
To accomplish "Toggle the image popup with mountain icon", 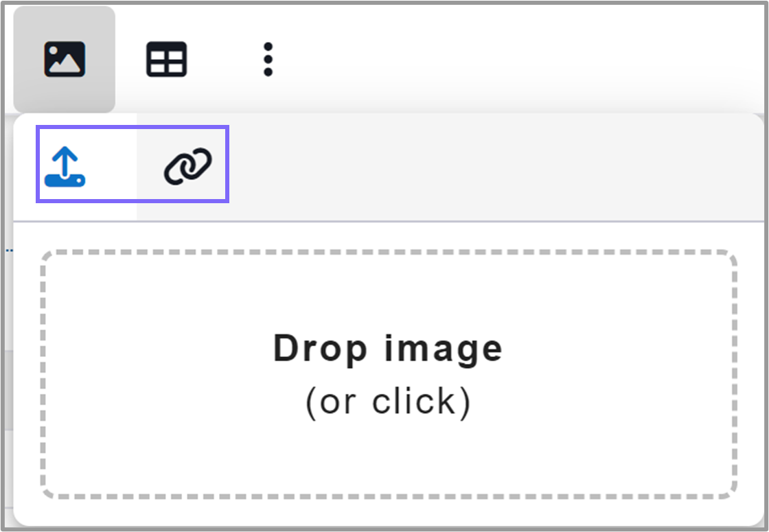I will tap(65, 59).
